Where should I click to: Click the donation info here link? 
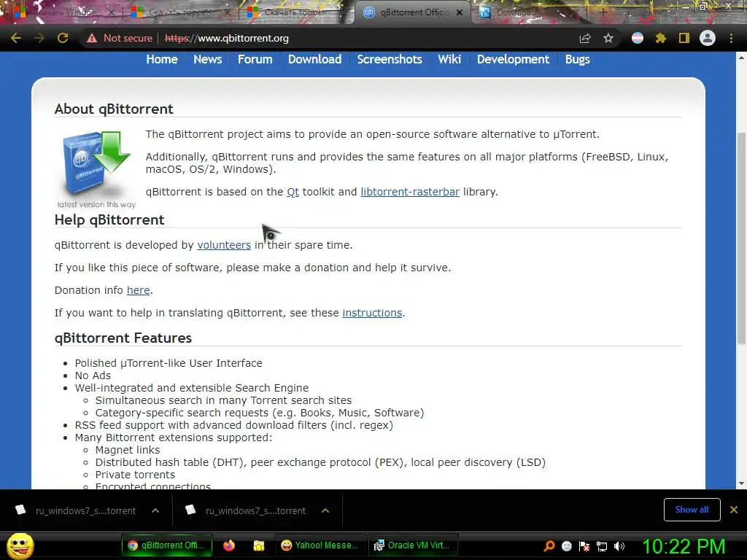point(138,290)
